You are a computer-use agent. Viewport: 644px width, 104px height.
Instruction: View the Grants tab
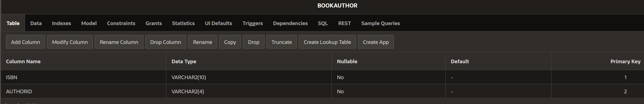pyautogui.click(x=154, y=23)
